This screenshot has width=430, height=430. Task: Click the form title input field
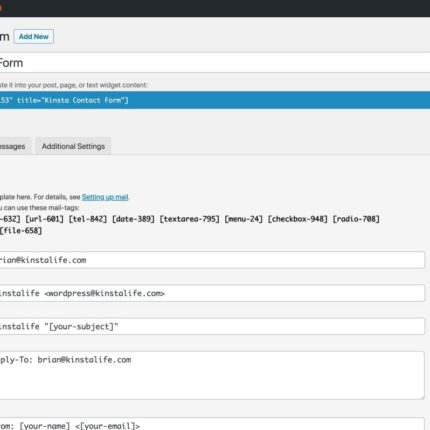point(215,63)
